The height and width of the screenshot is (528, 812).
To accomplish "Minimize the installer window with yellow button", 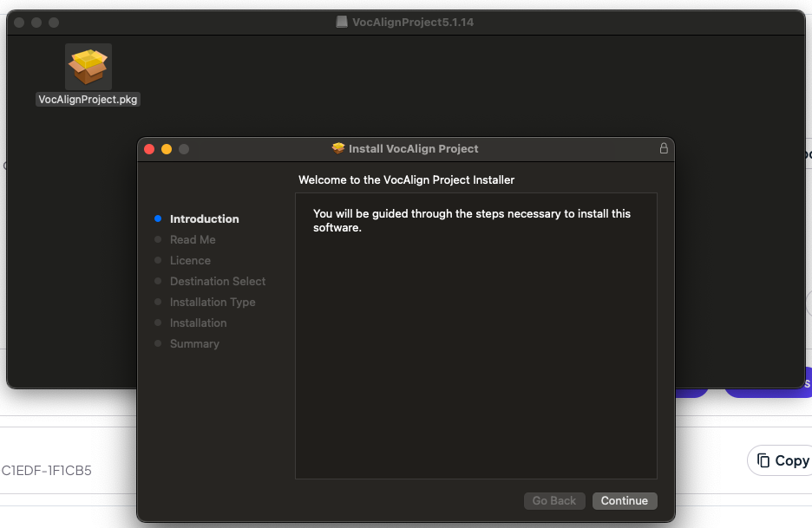I will (x=167, y=149).
